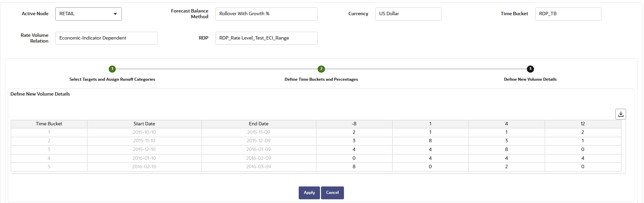This screenshot has height=203, width=644.
Task: Click the RDP field with RDP_Rate Level_Test_ECI_Range
Action: [266, 38]
